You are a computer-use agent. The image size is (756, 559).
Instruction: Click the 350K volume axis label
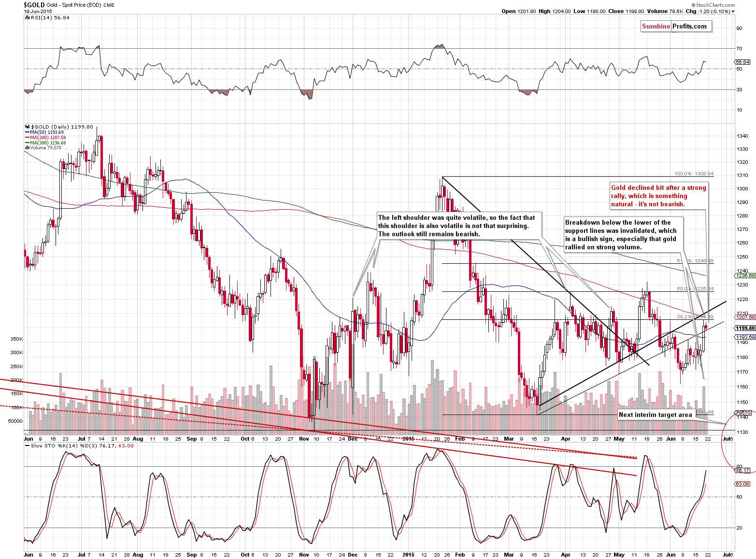coord(16,339)
